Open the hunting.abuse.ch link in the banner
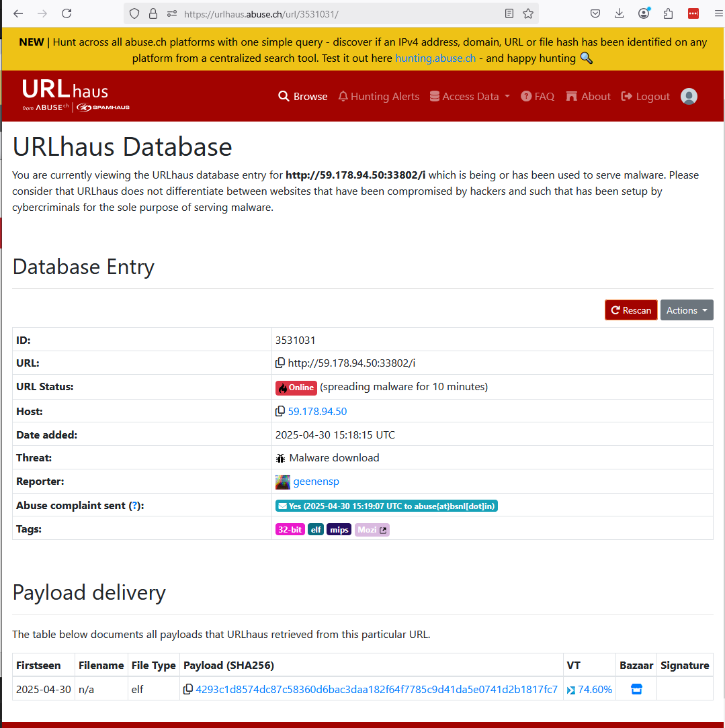The image size is (725, 728). (x=435, y=58)
